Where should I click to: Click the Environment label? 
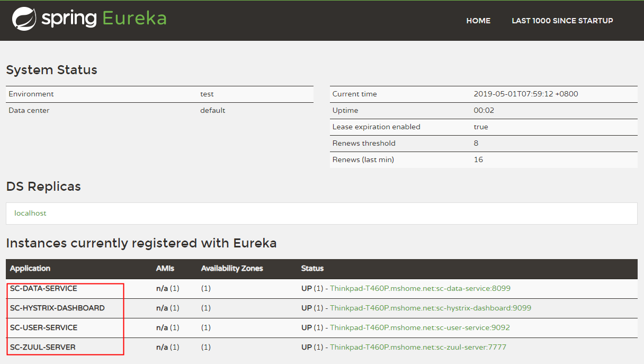coord(31,94)
